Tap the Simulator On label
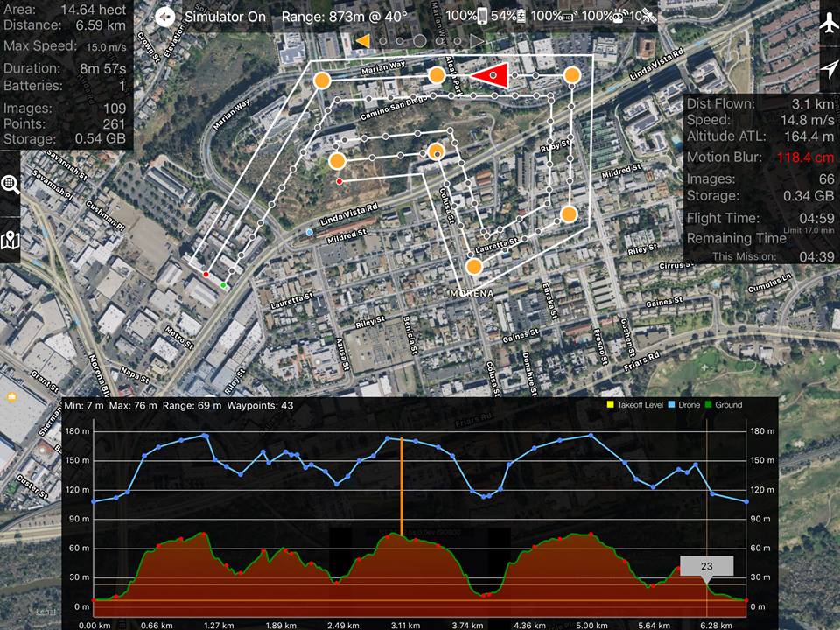Viewport: 840px width, 630px height. 225,17
